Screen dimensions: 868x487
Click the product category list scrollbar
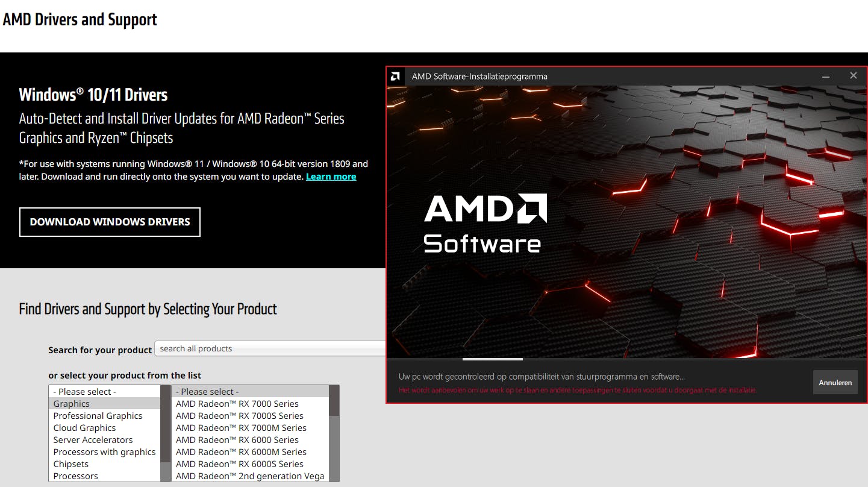coord(166,433)
